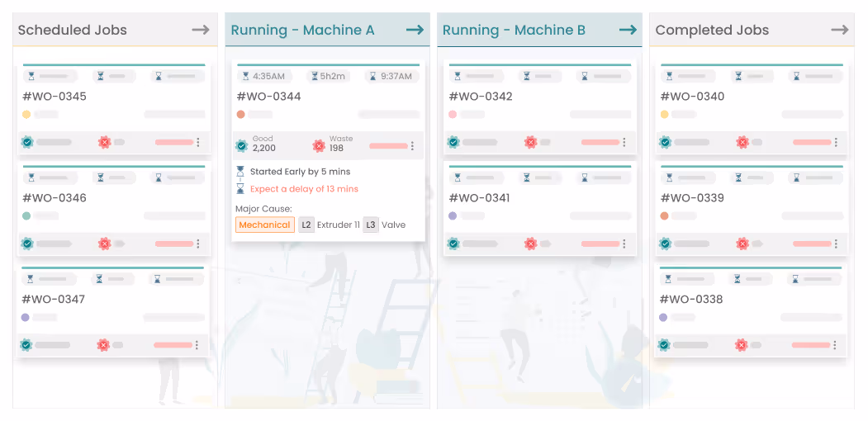Click the arrow in the Running - Machine A header
This screenshot has width=868, height=421.
[x=415, y=30]
